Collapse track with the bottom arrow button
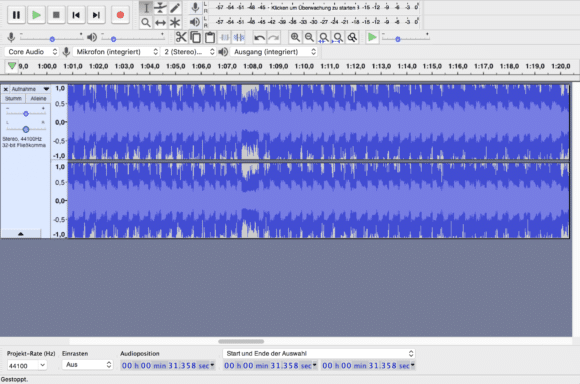The image size is (580, 384). 21,234
